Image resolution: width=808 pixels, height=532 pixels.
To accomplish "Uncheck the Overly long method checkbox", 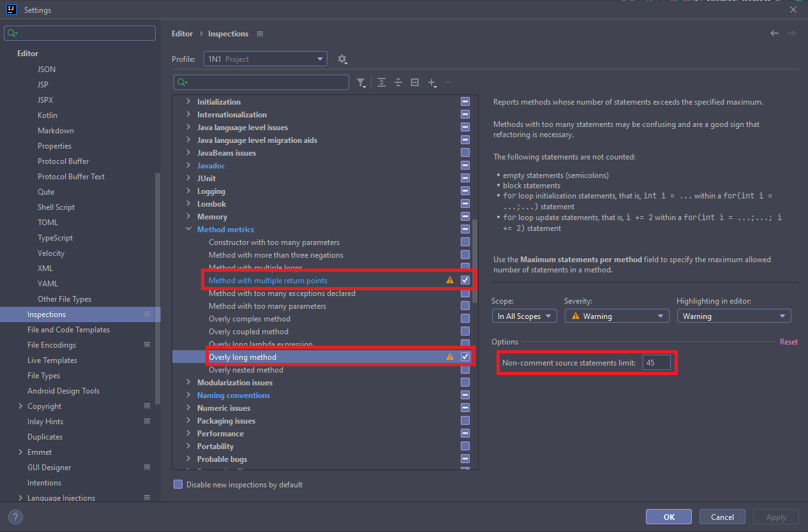I will click(465, 357).
